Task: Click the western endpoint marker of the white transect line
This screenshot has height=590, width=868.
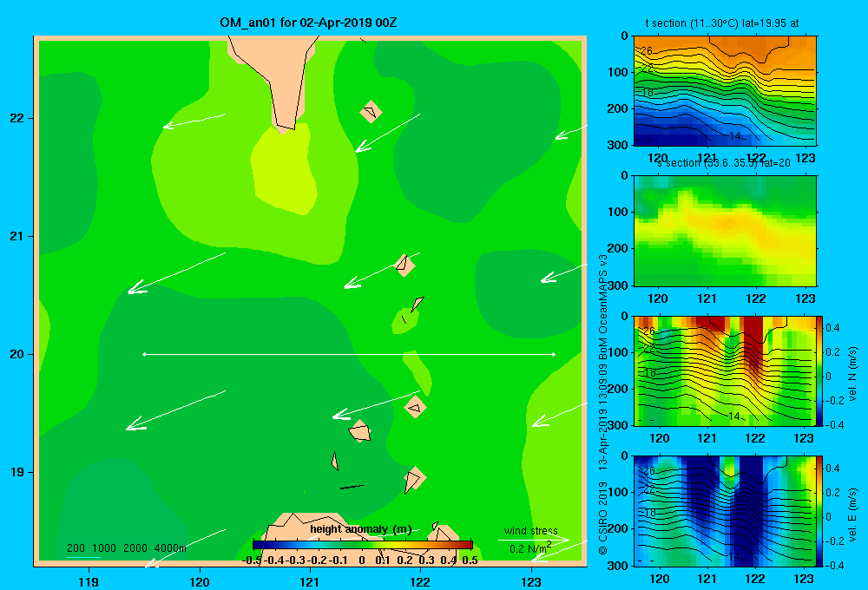Action: (144, 354)
